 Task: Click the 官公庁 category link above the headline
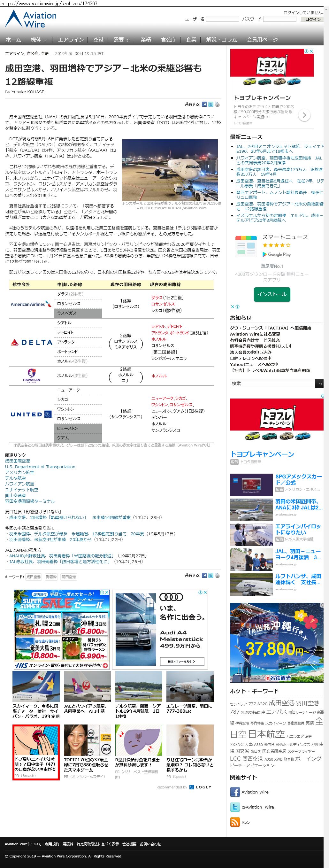tap(32, 54)
